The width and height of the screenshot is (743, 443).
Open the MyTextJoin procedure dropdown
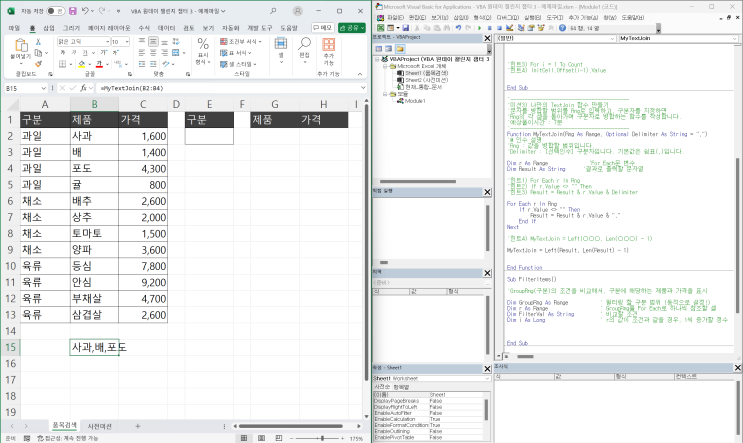[735, 38]
